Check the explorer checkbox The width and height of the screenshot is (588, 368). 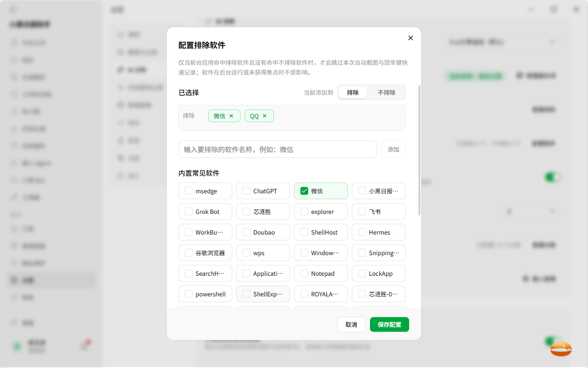pos(304,211)
